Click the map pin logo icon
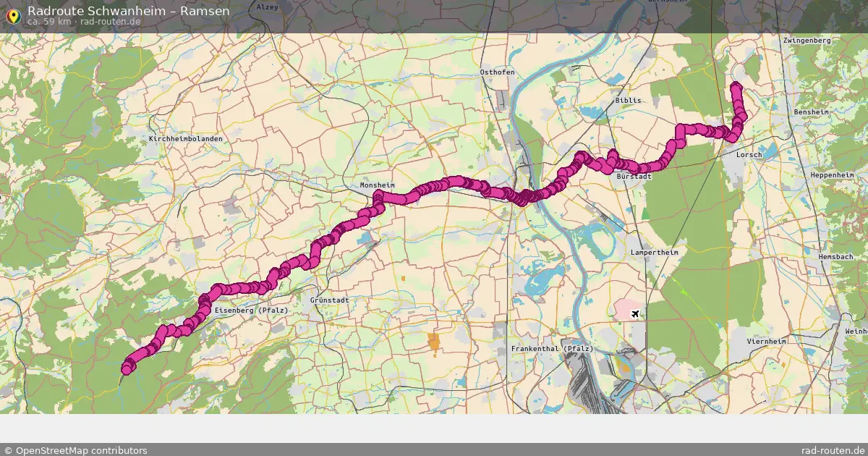The height and width of the screenshot is (456, 868). point(12,15)
